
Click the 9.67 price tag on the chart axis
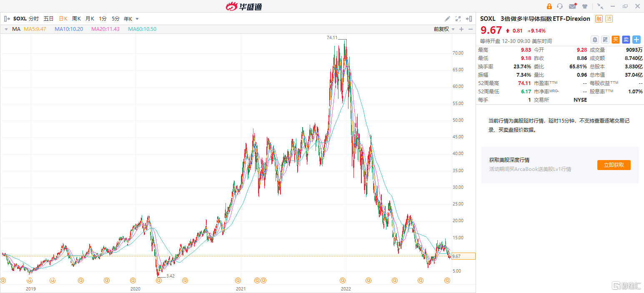(x=464, y=256)
